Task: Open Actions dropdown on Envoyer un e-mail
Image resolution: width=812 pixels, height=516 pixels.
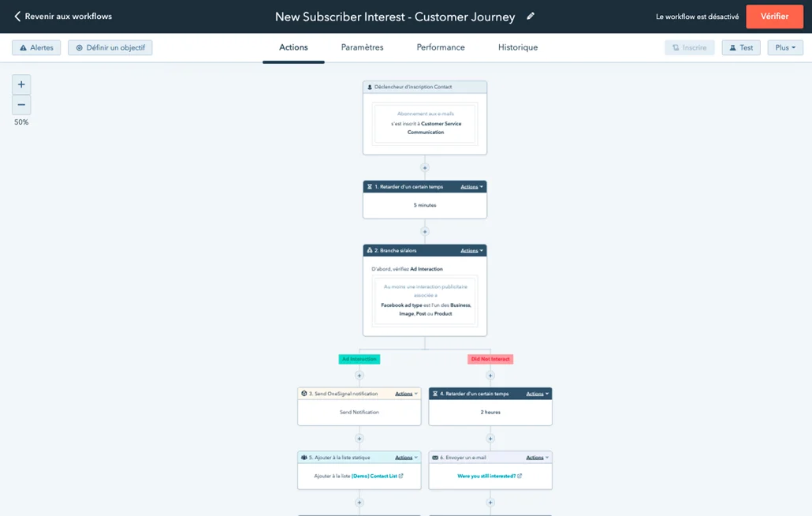Action: [x=538, y=458]
